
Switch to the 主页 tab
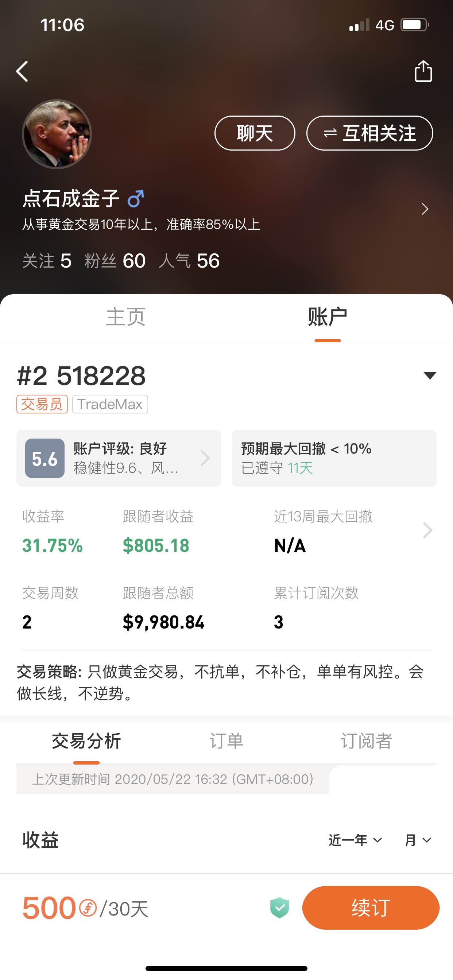125,317
